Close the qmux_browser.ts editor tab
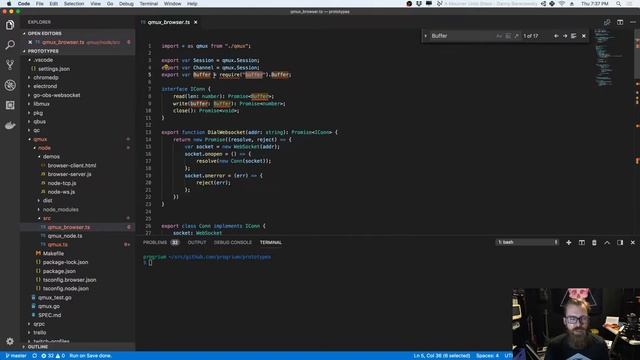640x360 pixels. coord(196,22)
